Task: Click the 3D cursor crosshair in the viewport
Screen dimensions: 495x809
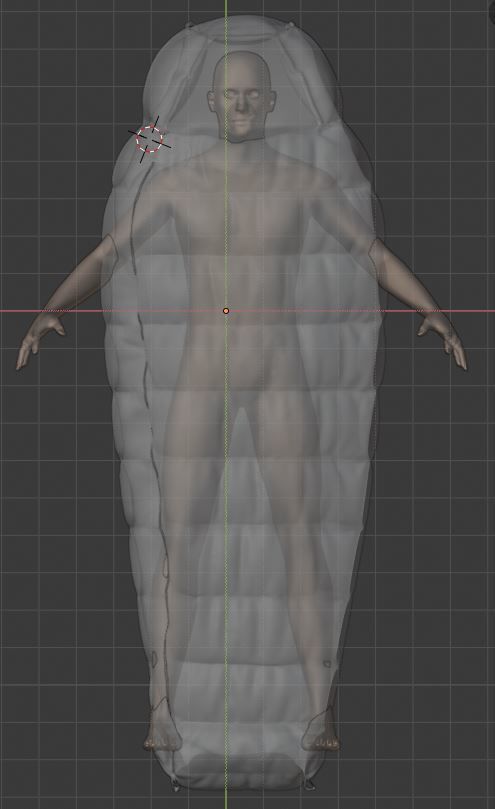Action: (x=150, y=139)
